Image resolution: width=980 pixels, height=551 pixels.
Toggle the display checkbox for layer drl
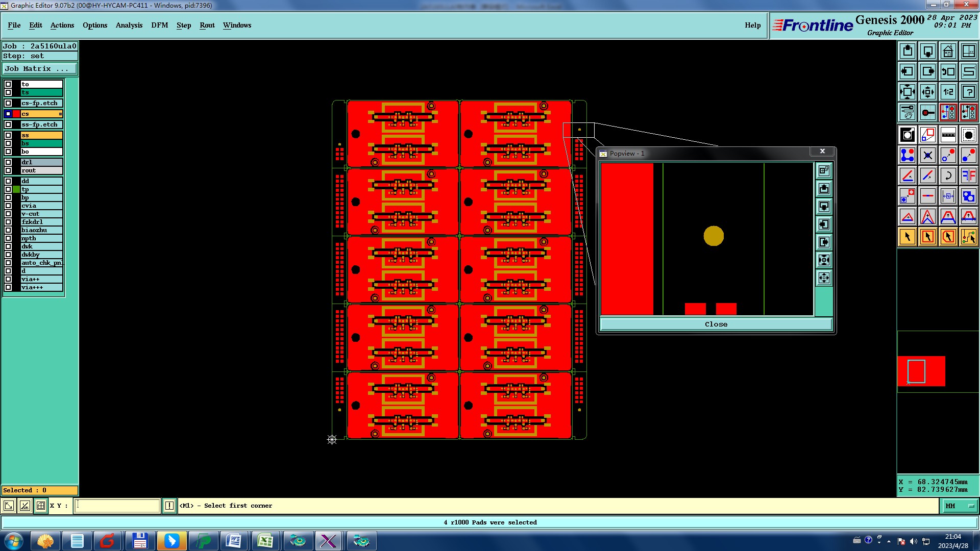click(x=8, y=162)
